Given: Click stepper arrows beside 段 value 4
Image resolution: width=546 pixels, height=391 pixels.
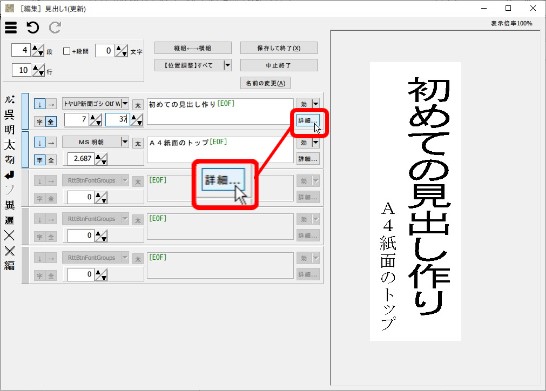Looking at the screenshot, I should tap(38, 51).
